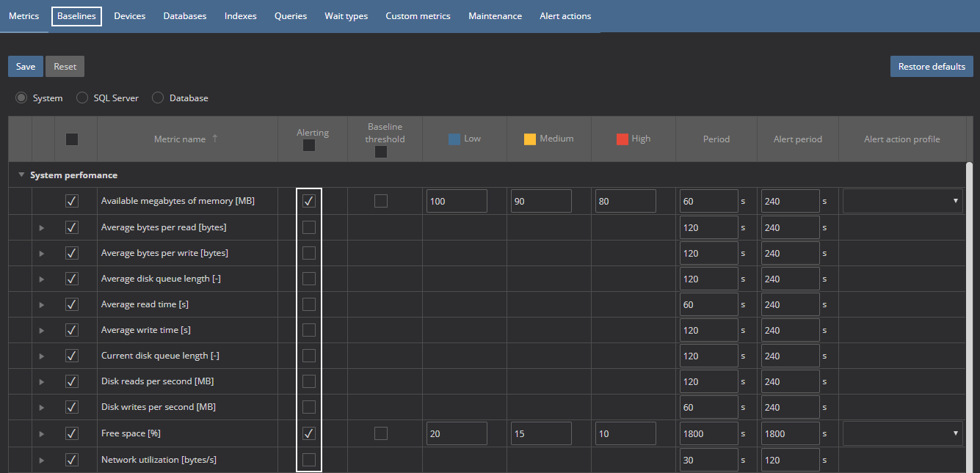This screenshot has height=473, width=980.
Task: Expand the Average bytes per read row
Action: 42,228
